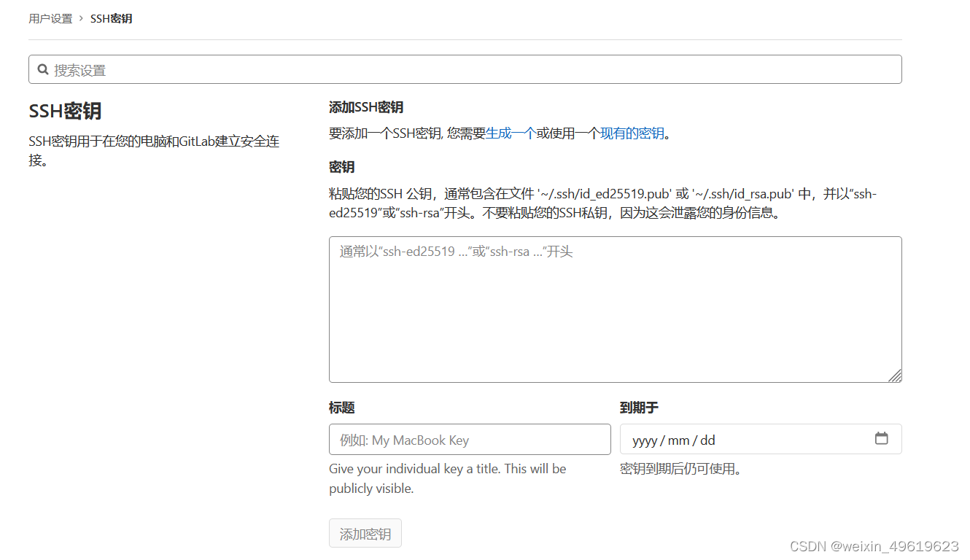
Task: Click the 到期于 field label
Action: pyautogui.click(x=638, y=408)
